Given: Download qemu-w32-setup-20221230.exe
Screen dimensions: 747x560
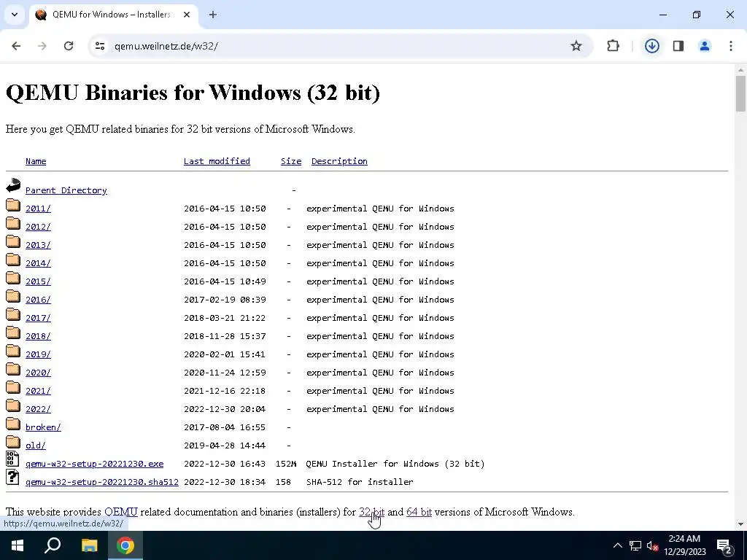Looking at the screenshot, I should pyautogui.click(x=94, y=463).
